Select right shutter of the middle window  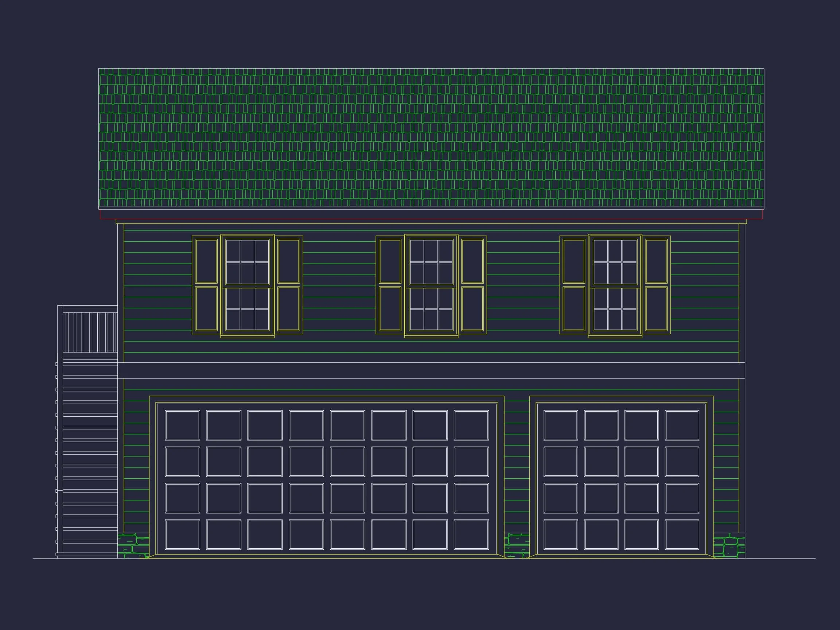pyautogui.click(x=472, y=285)
